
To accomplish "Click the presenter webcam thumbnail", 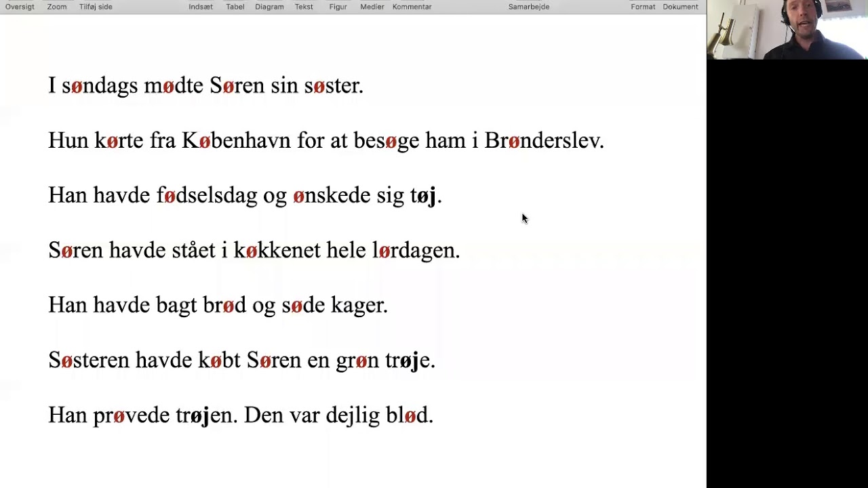I will pos(787,30).
